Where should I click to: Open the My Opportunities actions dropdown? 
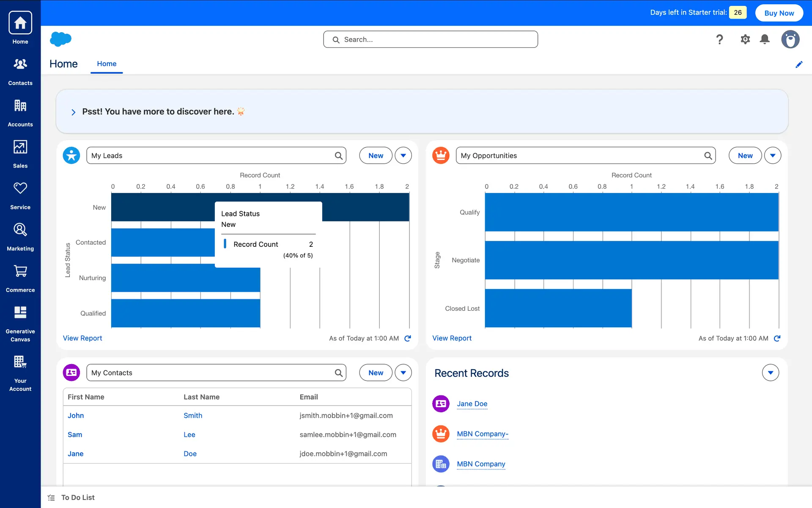773,155
